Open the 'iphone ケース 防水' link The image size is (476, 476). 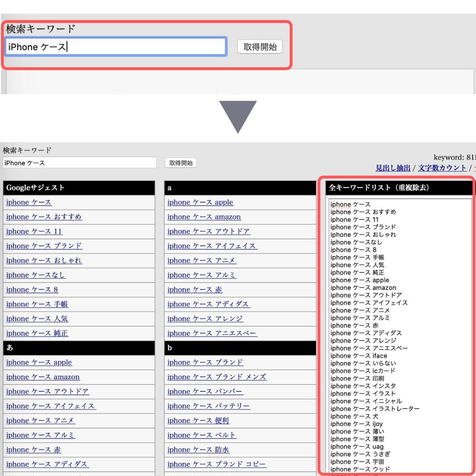[198, 450]
